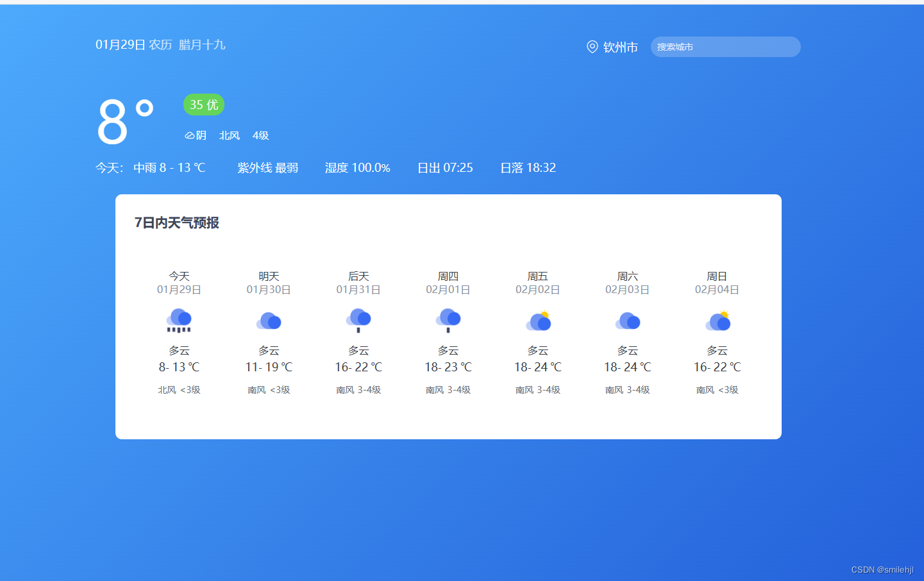The image size is (924, 581).
Task: Select the 后天 forecast column label
Action: (x=358, y=276)
